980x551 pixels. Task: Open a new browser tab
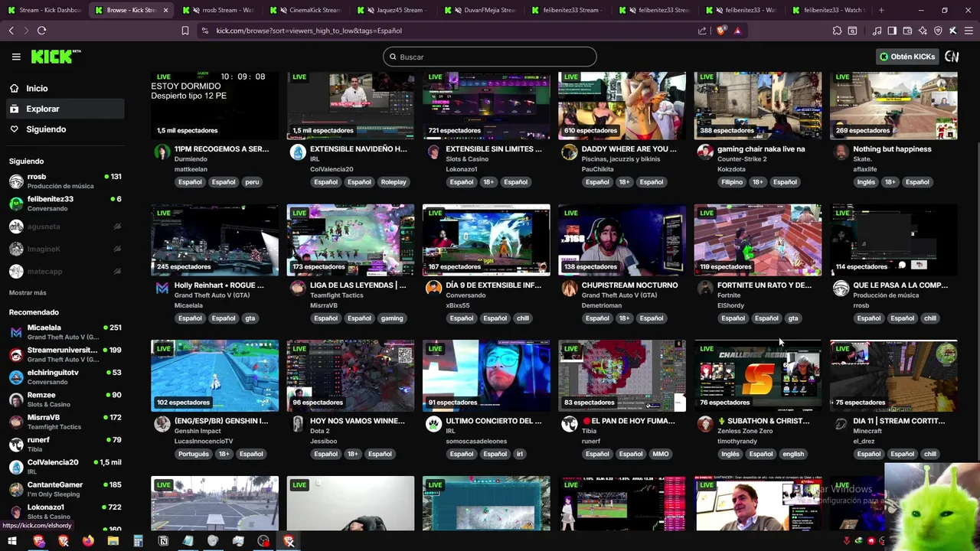881,10
